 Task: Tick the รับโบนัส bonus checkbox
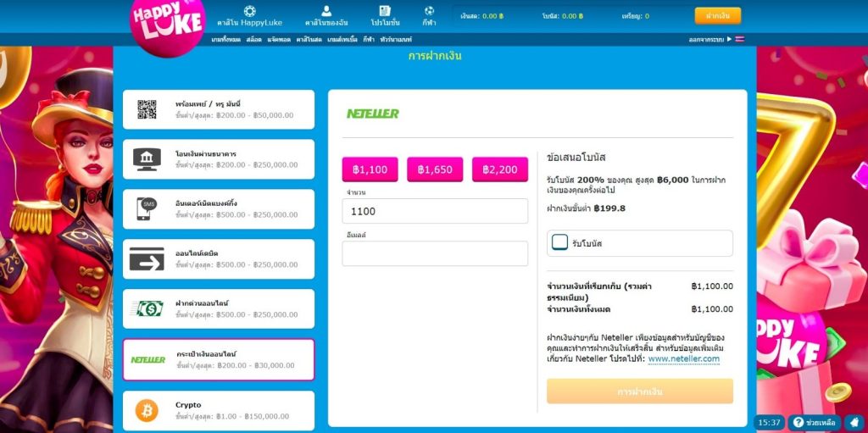click(559, 242)
